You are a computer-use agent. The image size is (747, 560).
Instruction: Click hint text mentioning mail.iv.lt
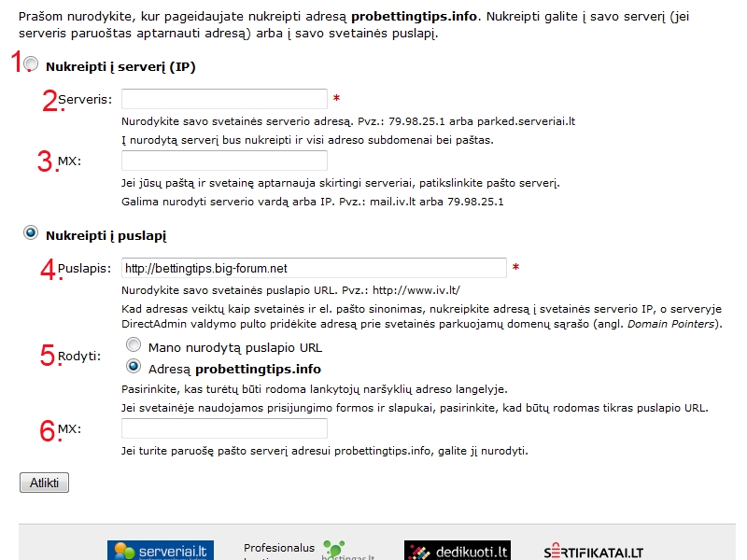point(313,202)
